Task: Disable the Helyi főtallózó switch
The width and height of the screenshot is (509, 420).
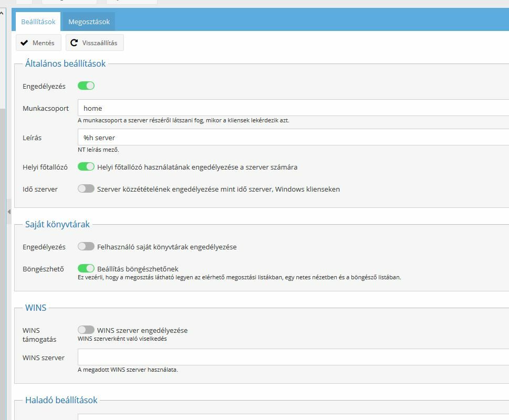Action: [86, 167]
